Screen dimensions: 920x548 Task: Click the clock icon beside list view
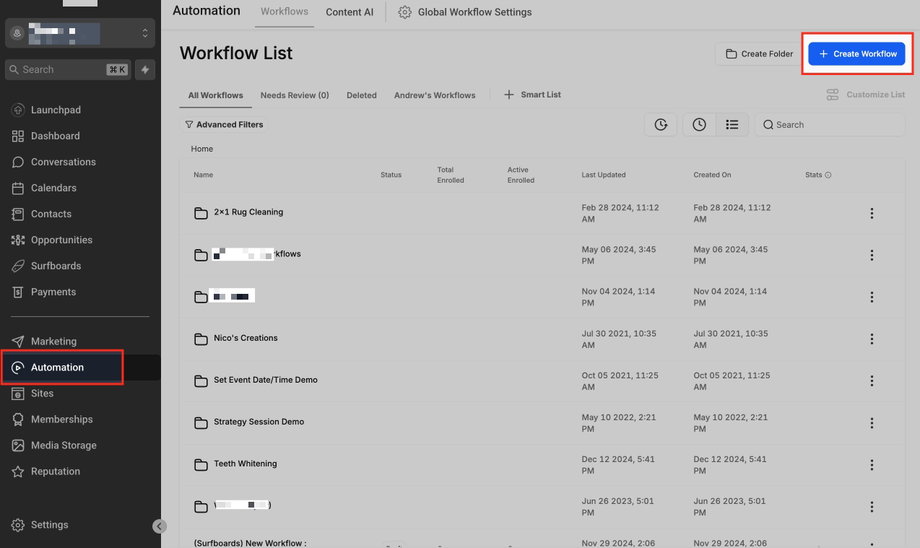point(699,124)
